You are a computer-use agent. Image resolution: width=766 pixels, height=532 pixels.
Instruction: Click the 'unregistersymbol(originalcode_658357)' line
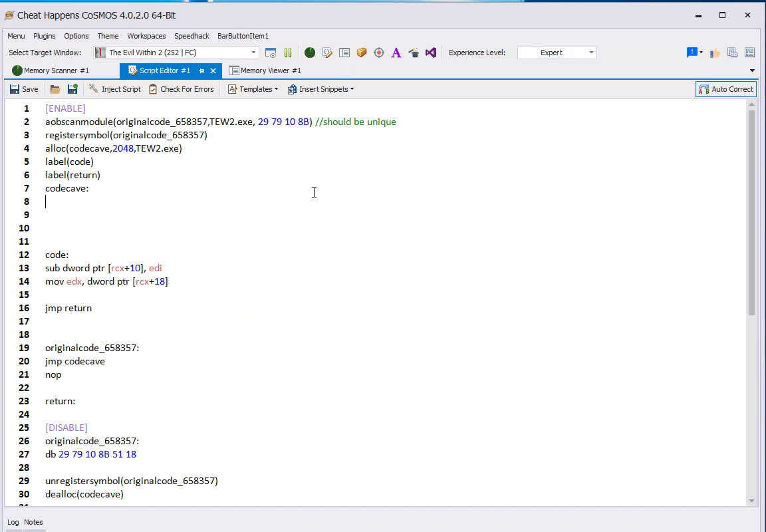132,481
